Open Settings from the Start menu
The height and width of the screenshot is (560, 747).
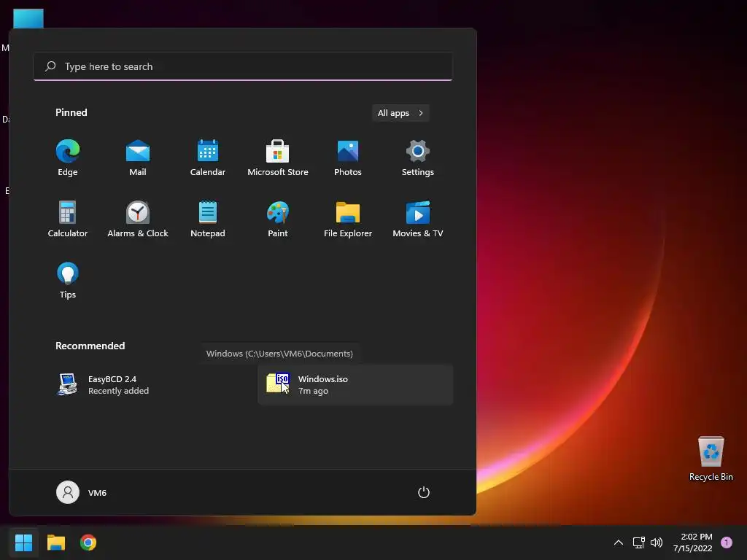click(418, 157)
